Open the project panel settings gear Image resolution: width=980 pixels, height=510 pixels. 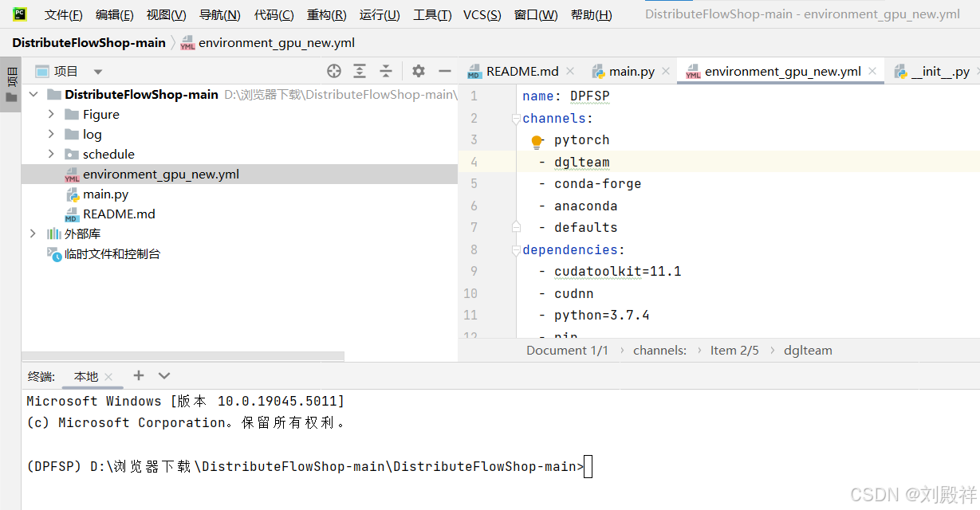418,71
